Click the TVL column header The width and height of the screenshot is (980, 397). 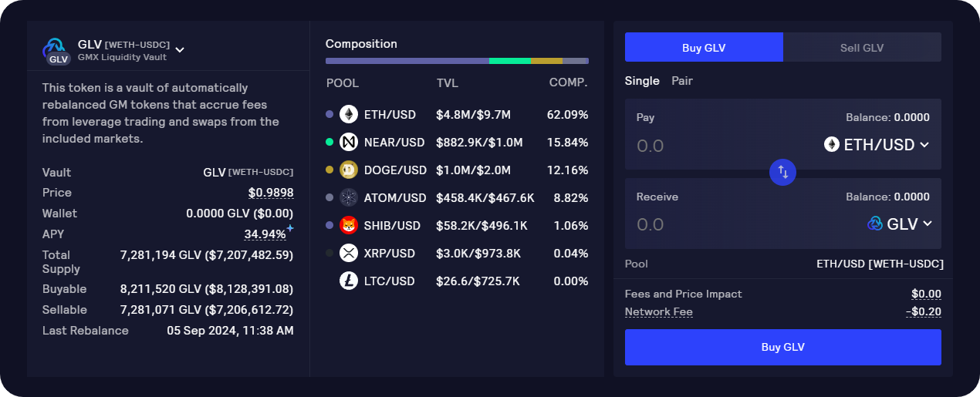[x=447, y=82]
